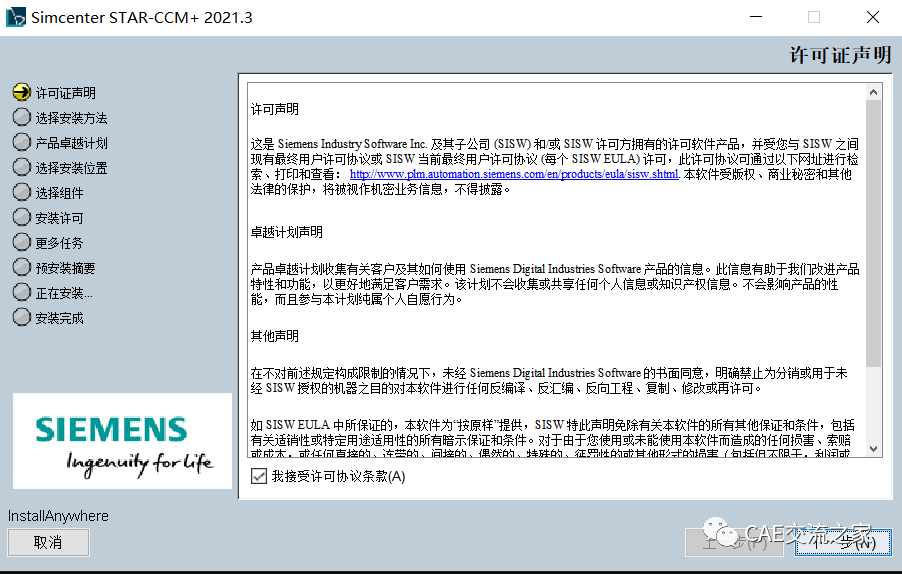Click the 安装许可 step circle icon
Screen dimensions: 902x574
[x=22, y=217]
